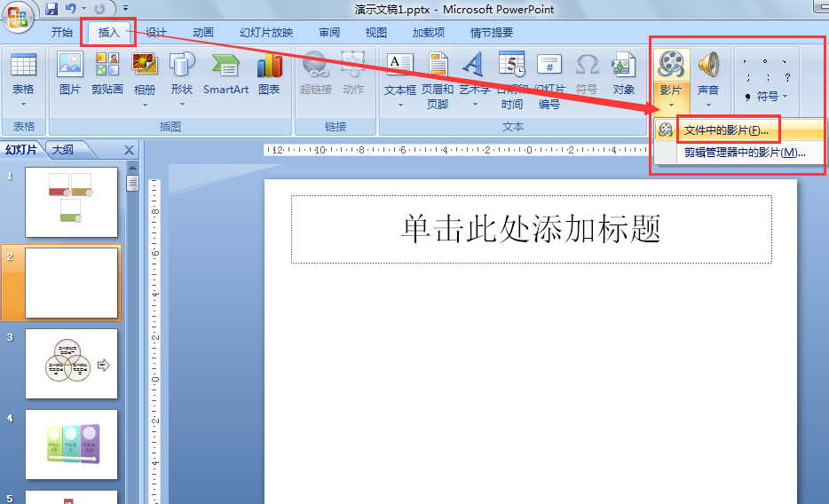This screenshot has height=504, width=829.
Task: Click the 动作 action icon
Action: coord(353,74)
